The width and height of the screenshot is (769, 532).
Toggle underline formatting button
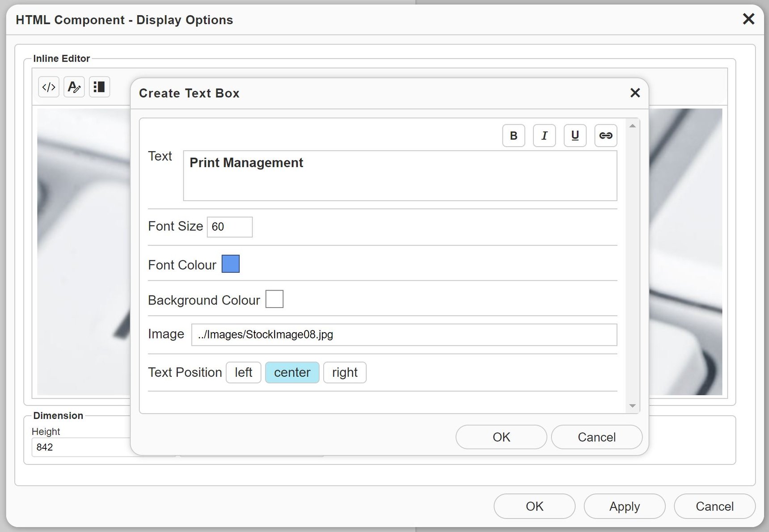coord(575,135)
